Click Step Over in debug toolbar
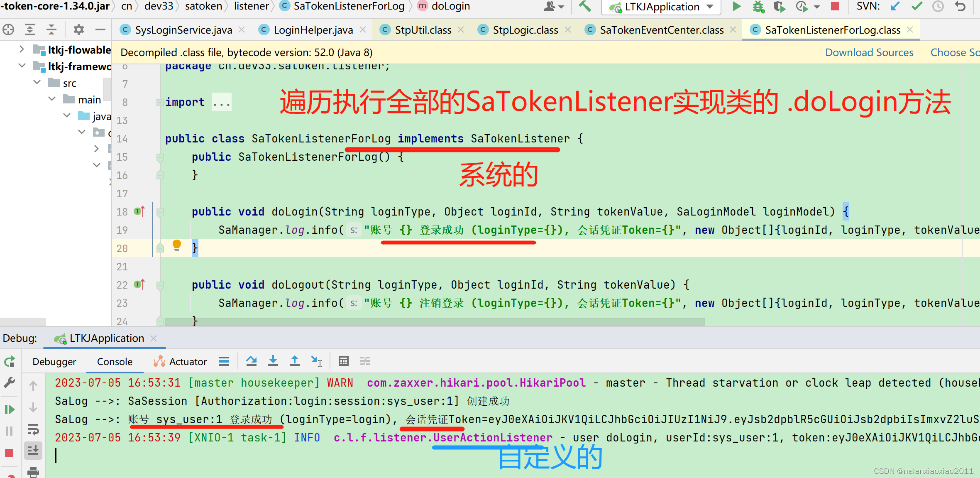This screenshot has width=980, height=478. 251,361
